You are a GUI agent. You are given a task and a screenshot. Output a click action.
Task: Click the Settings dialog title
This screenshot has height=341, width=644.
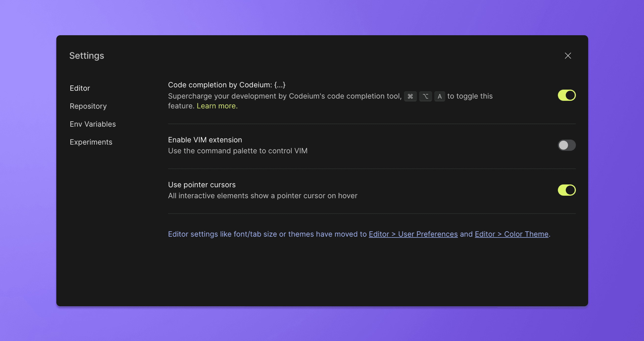coord(86,56)
